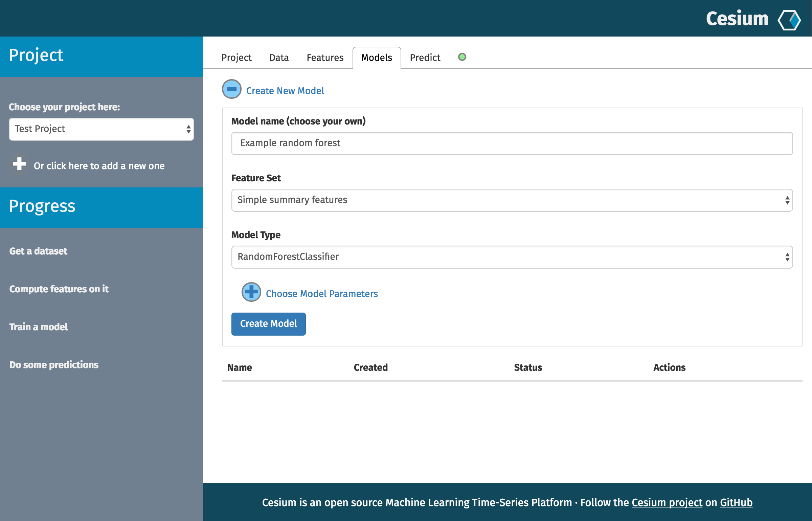
Task: Click the Create New Model link
Action: 285,91
